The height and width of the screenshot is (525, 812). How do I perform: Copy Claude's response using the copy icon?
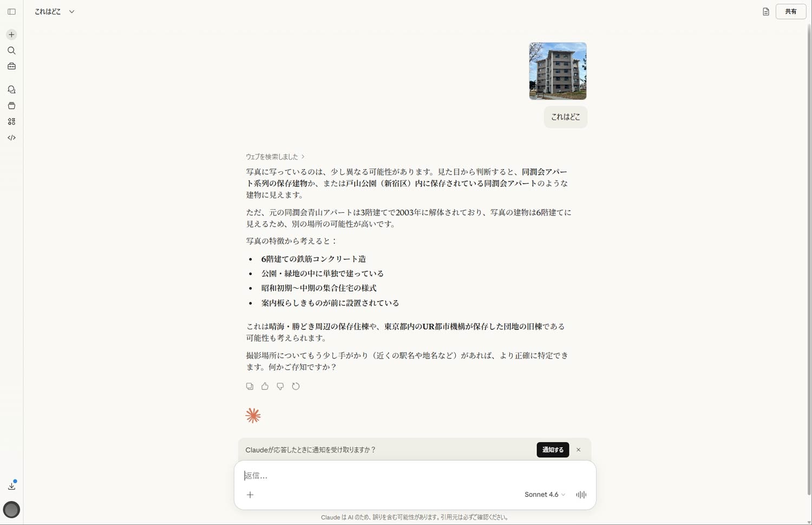pos(250,386)
